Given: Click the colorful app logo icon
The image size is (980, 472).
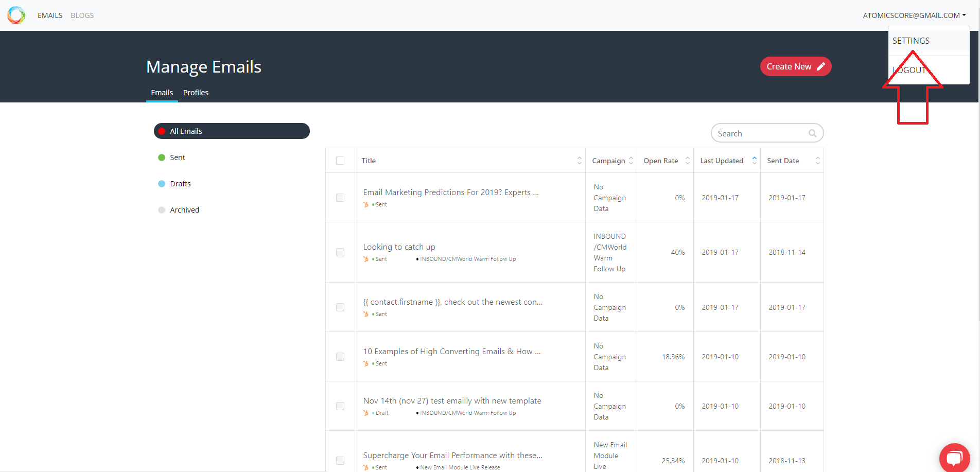Looking at the screenshot, I should [16, 15].
